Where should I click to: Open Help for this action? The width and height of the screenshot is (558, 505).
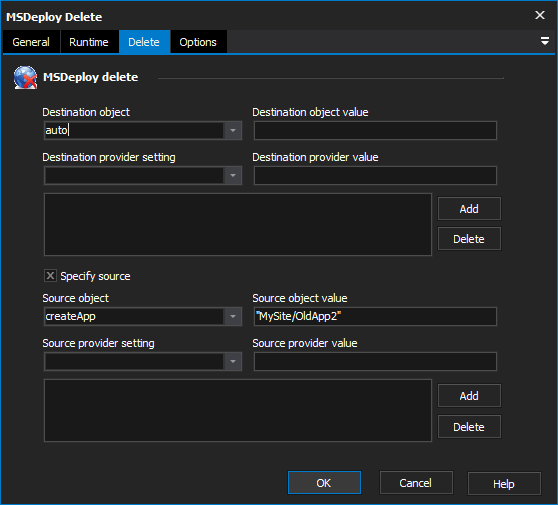(x=504, y=484)
